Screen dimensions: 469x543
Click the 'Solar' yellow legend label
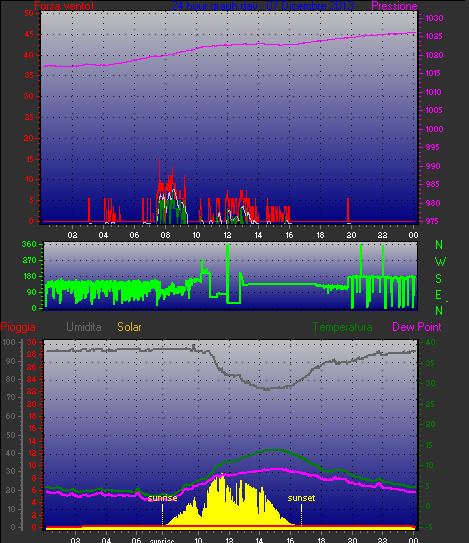[x=129, y=327]
